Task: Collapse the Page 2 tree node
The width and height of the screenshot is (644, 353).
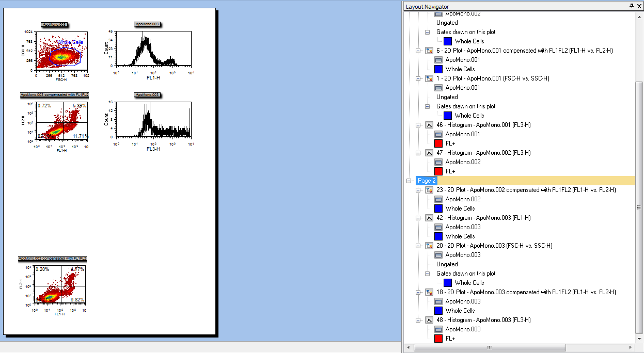Action: [409, 181]
